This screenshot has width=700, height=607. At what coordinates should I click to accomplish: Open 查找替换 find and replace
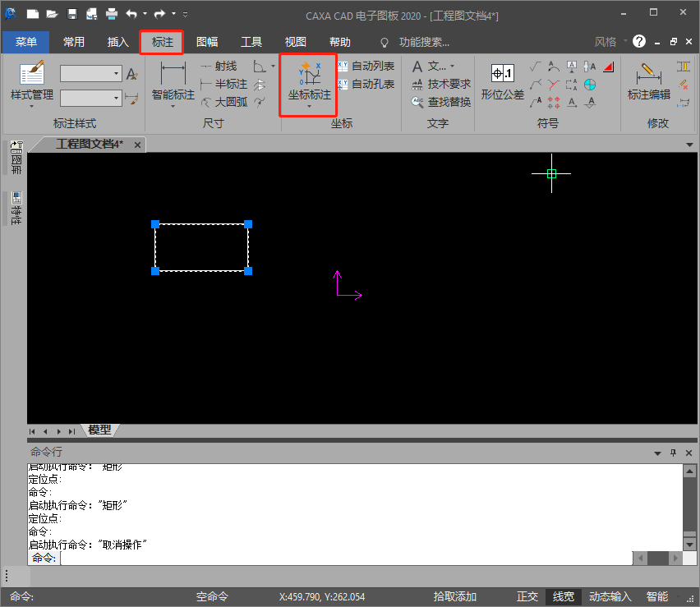441,102
